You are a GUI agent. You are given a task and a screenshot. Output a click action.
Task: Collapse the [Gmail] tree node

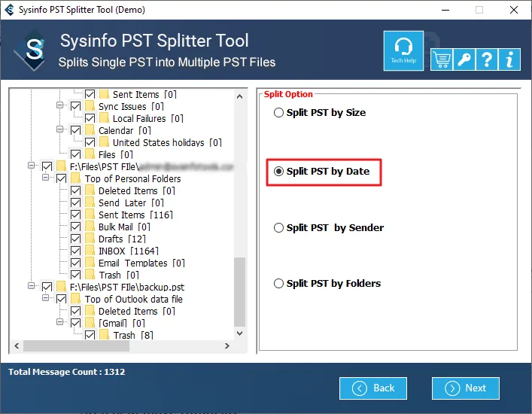click(x=59, y=322)
